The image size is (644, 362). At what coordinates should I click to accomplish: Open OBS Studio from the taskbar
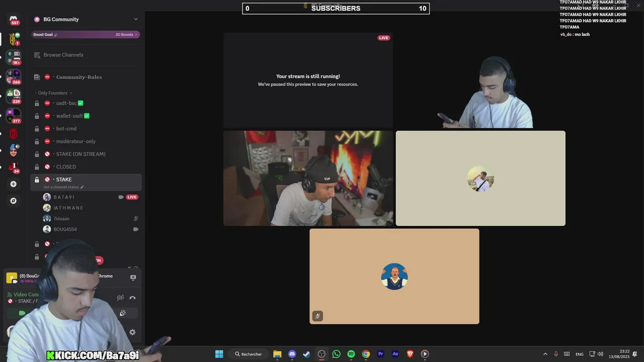321,354
